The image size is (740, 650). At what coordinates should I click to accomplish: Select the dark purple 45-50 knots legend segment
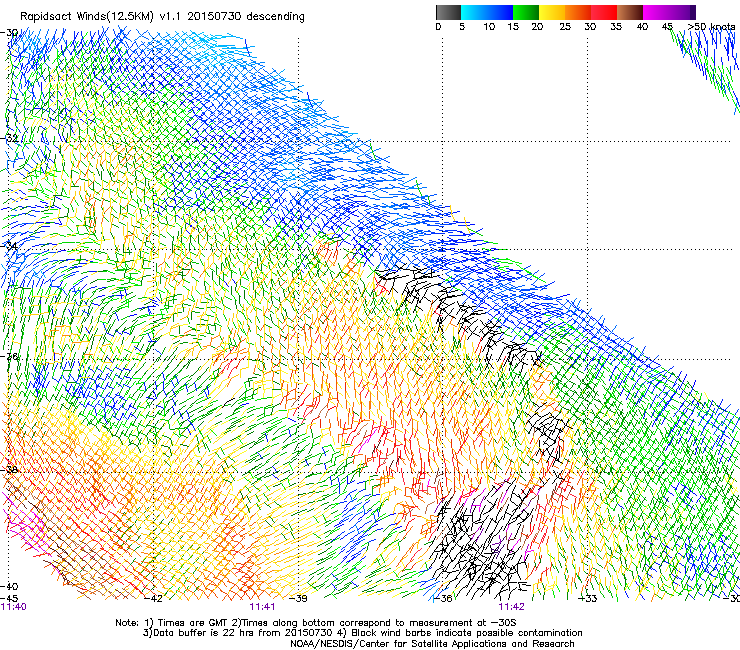tap(682, 12)
